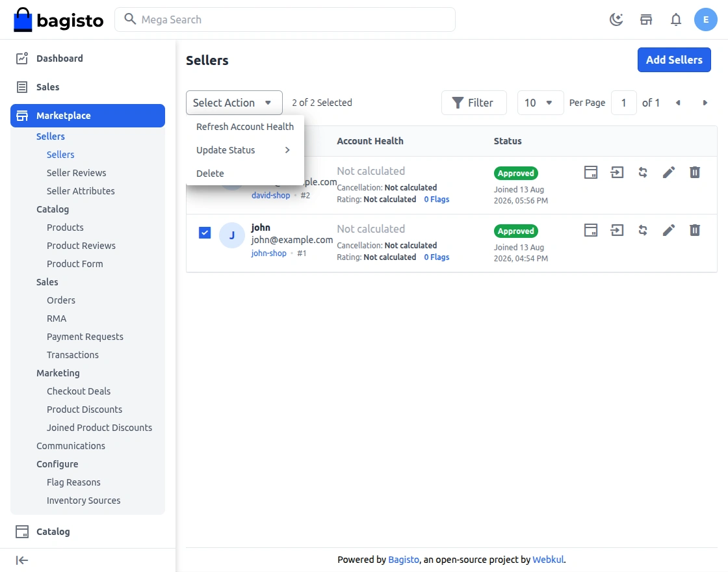Screen dimensions: 728x572
Task: Open Inventory Sources in sidebar
Action: [x=84, y=500]
